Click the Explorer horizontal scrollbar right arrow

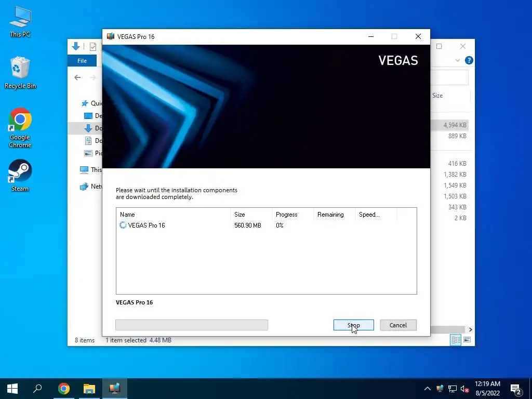click(470, 329)
